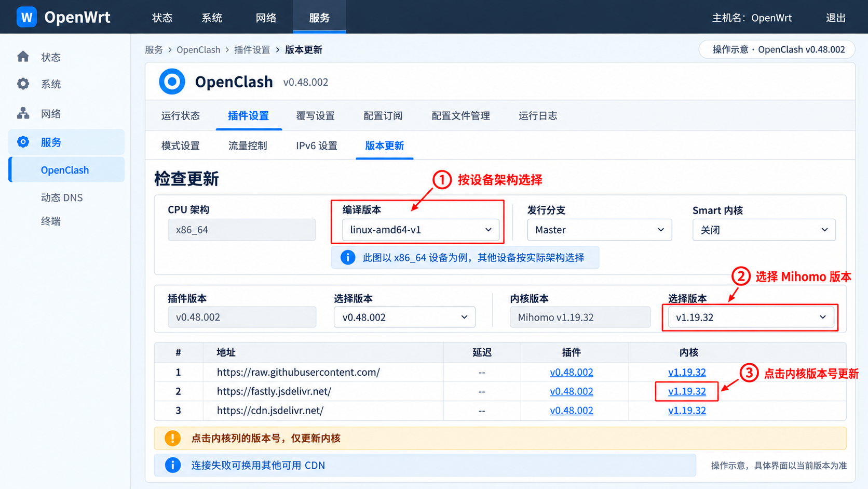Click plugin v0.48.002 link for fastly.jsdelivr.net
This screenshot has width=868, height=489.
571,391
